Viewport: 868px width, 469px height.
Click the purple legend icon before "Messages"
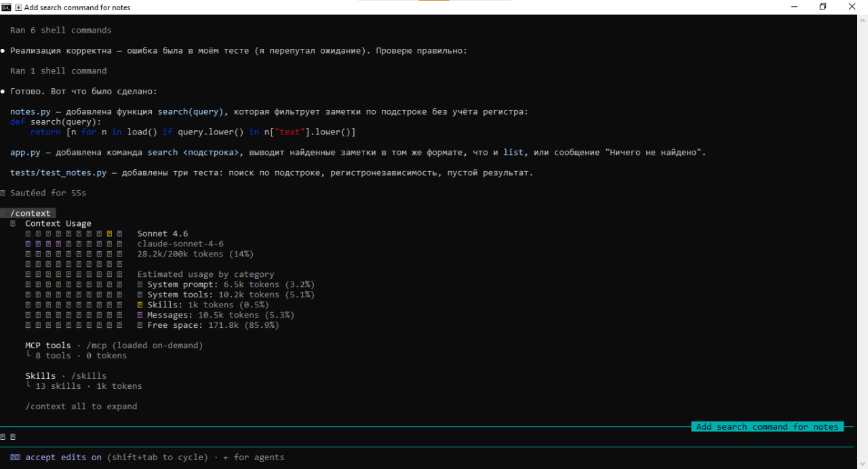point(140,315)
